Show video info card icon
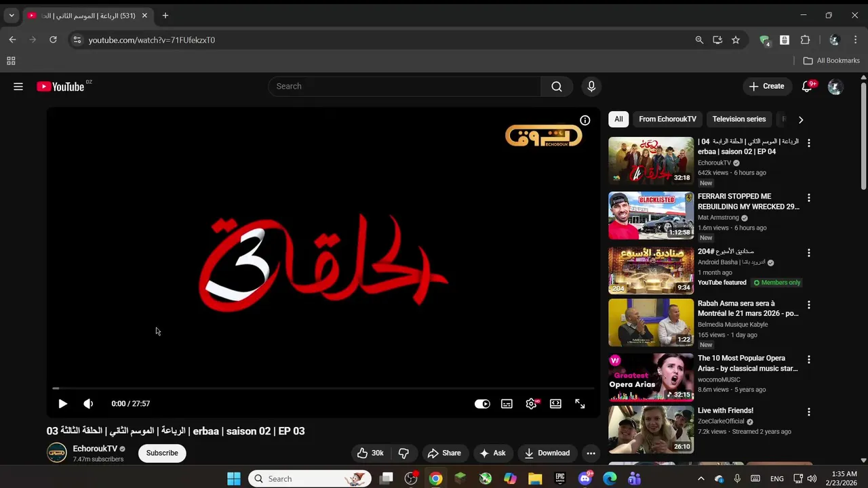 tap(585, 120)
